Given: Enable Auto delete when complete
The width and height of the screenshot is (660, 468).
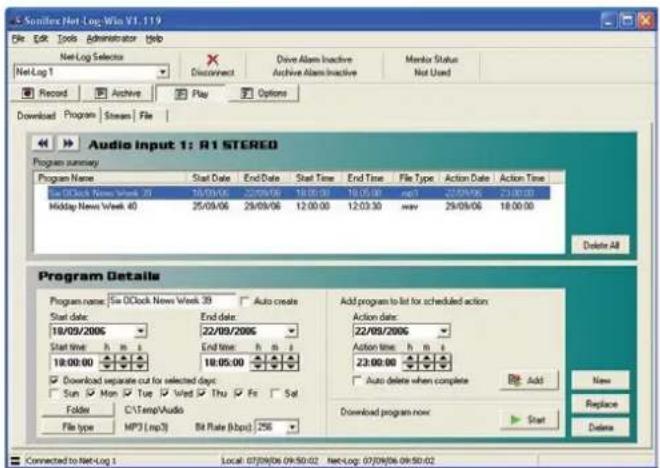Looking at the screenshot, I should click(x=357, y=380).
